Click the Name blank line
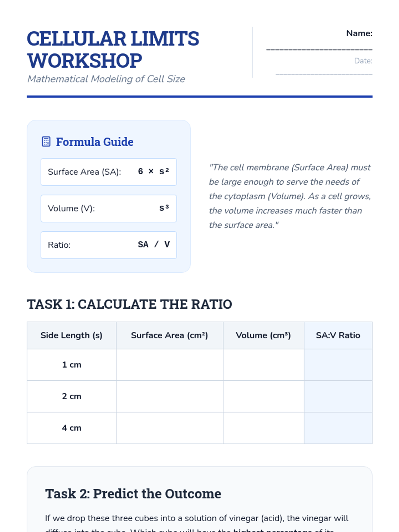This screenshot has height=532, width=399. tap(319, 49)
